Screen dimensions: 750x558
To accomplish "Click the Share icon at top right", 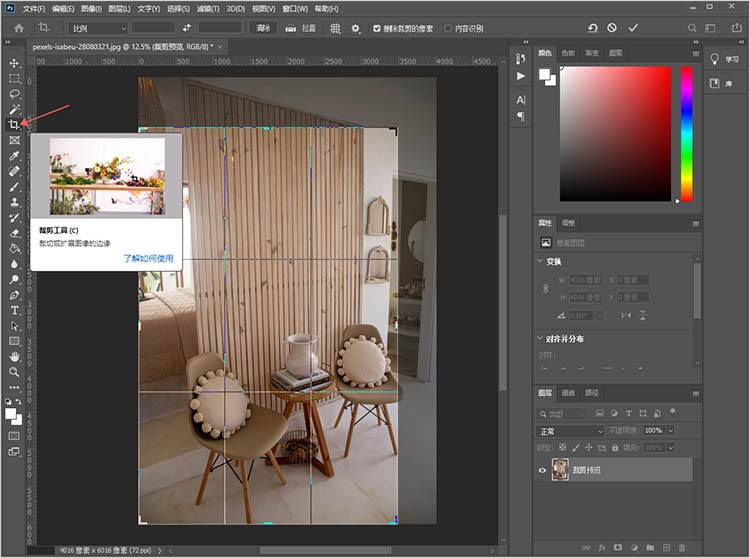I will [737, 28].
